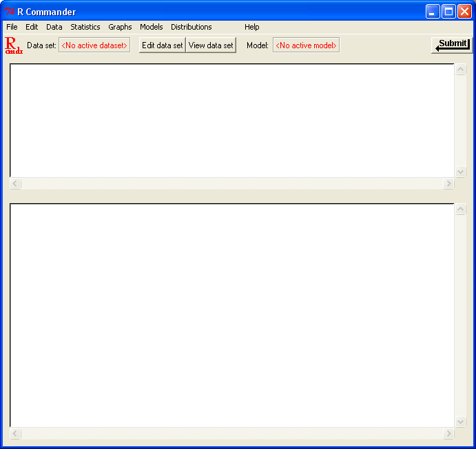This screenshot has width=476, height=449.
Task: Click the Edit data set button
Action: tap(162, 45)
